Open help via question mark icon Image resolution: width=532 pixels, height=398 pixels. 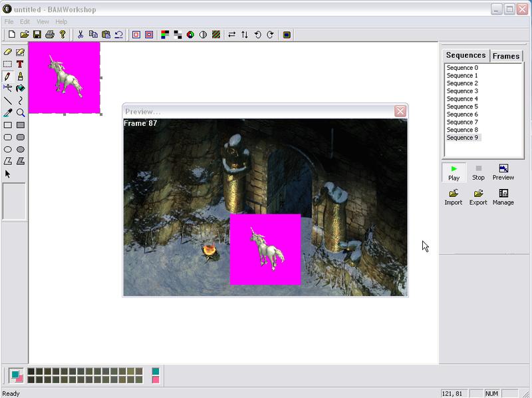click(x=63, y=35)
